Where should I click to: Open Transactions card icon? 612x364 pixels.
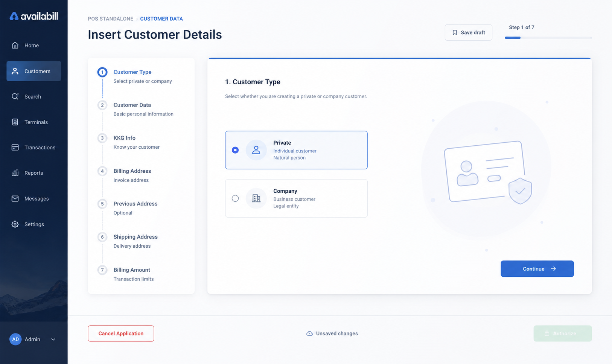tap(15, 147)
